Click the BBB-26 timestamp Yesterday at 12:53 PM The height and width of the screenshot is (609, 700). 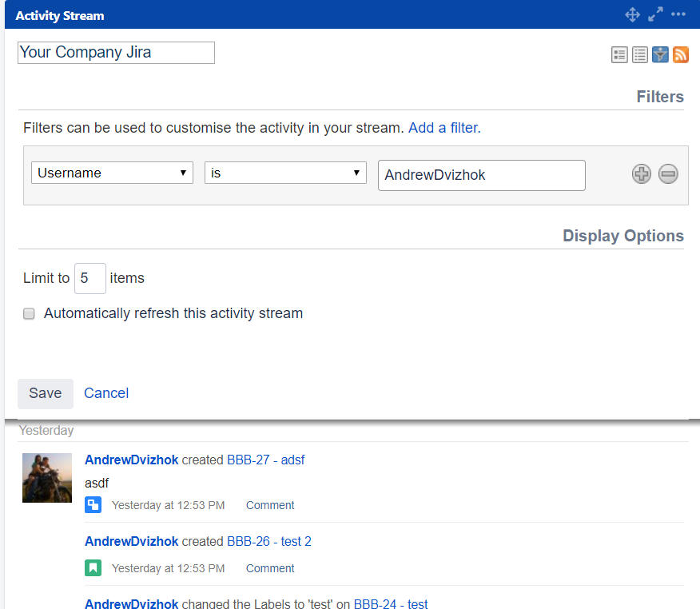click(x=169, y=568)
